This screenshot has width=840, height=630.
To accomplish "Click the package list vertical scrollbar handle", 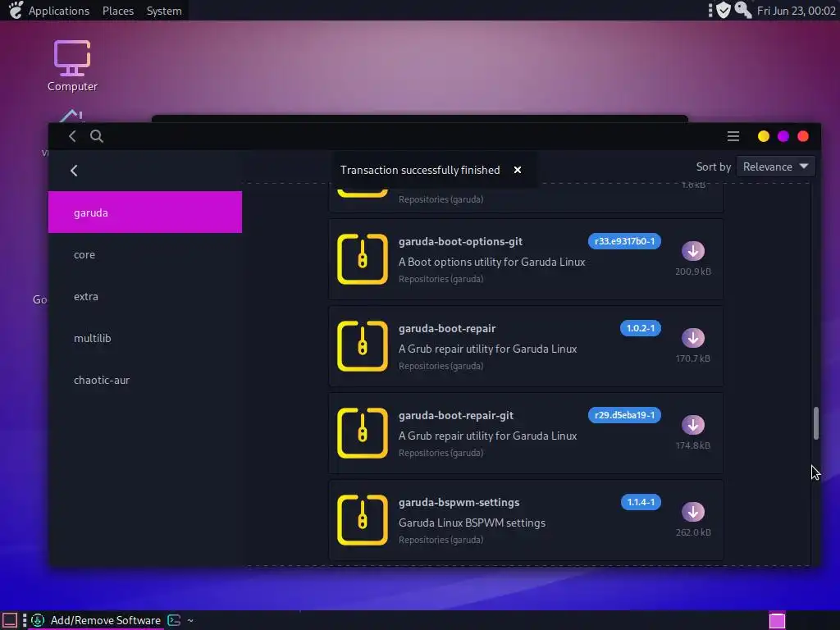I will (x=816, y=423).
